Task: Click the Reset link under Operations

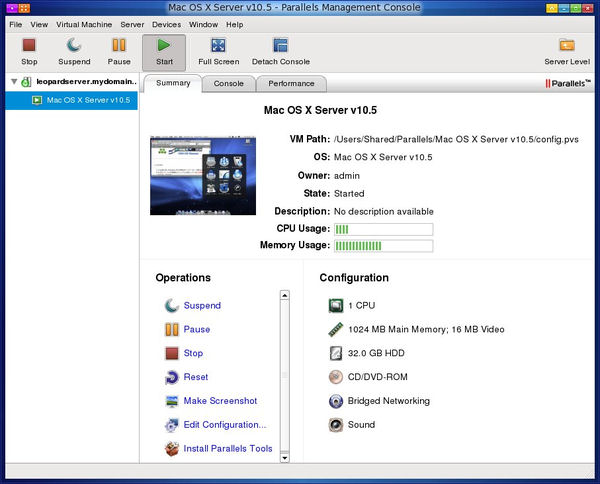Action: 196,377
